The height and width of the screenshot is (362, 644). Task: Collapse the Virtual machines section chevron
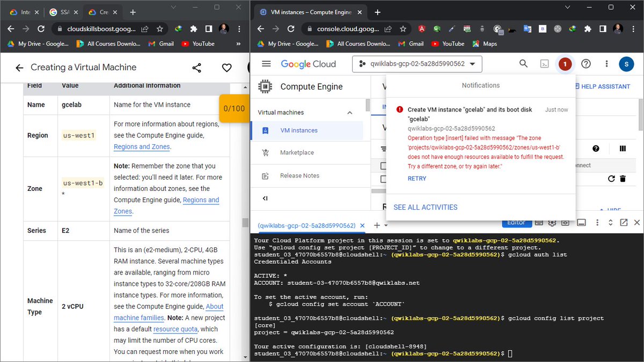pyautogui.click(x=350, y=113)
